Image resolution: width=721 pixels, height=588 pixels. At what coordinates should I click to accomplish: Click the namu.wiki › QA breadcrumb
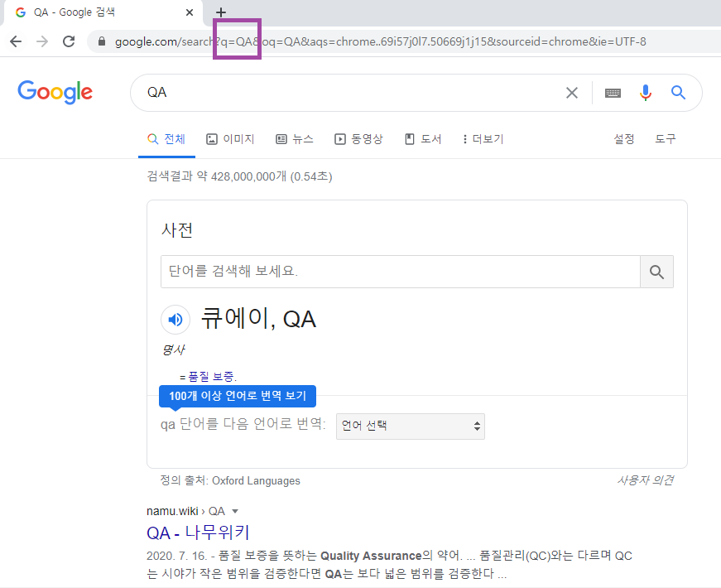pyautogui.click(x=185, y=511)
